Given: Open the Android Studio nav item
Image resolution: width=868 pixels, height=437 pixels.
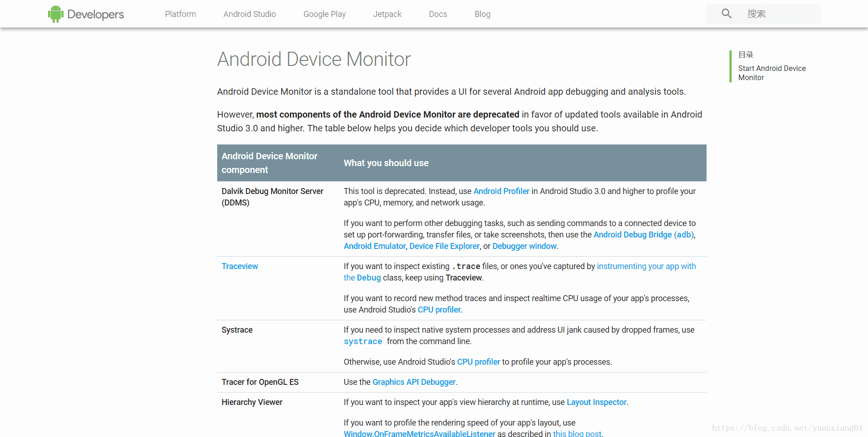Looking at the screenshot, I should [250, 14].
